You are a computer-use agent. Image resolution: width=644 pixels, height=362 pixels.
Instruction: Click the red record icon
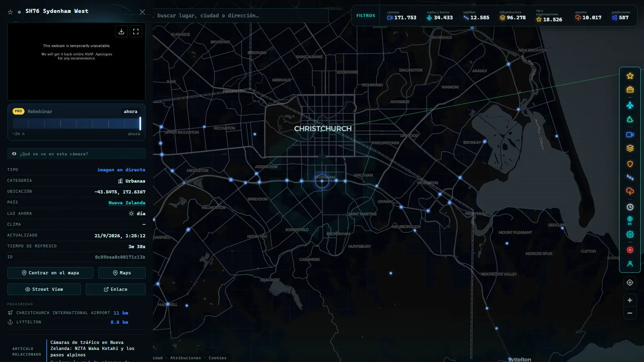[x=630, y=250]
